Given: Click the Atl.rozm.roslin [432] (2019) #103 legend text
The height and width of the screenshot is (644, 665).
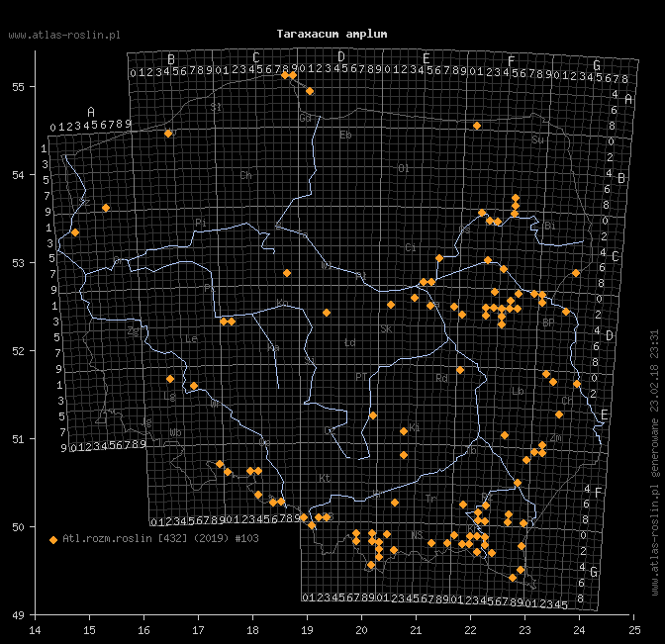Looking at the screenshot, I should point(160,538).
